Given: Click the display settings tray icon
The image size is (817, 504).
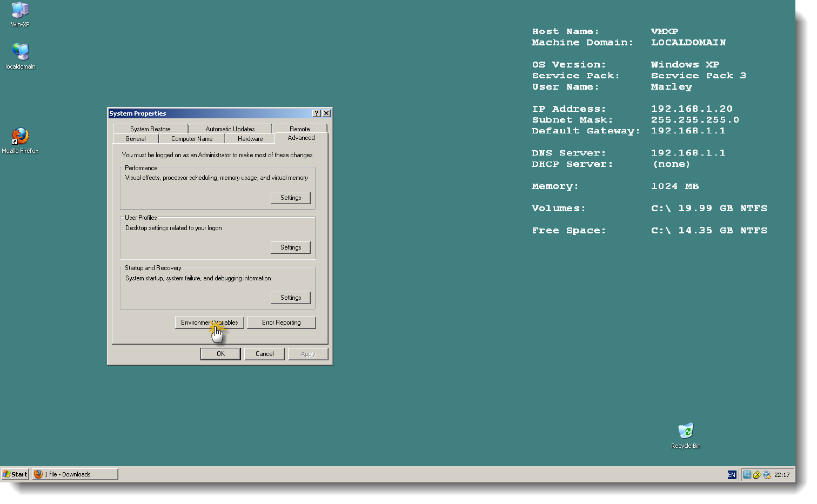Looking at the screenshot, I should 747,474.
